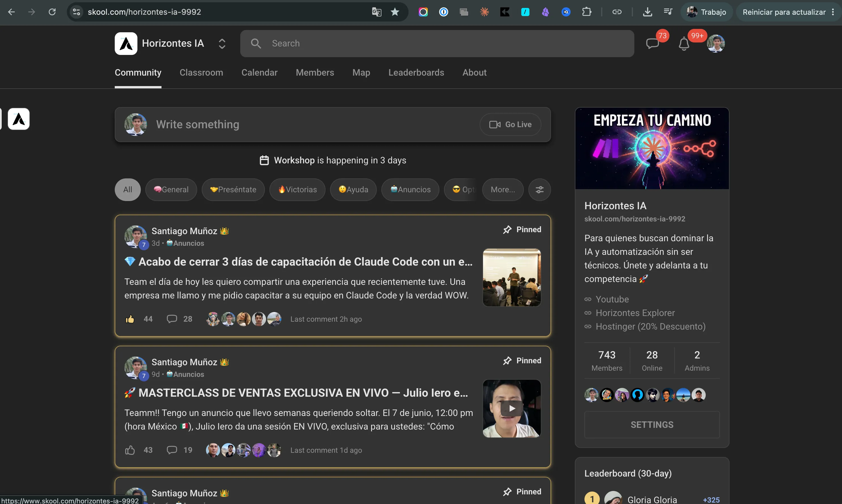Open the profile avatar in the header
Image resolution: width=842 pixels, height=504 pixels.
tap(716, 44)
